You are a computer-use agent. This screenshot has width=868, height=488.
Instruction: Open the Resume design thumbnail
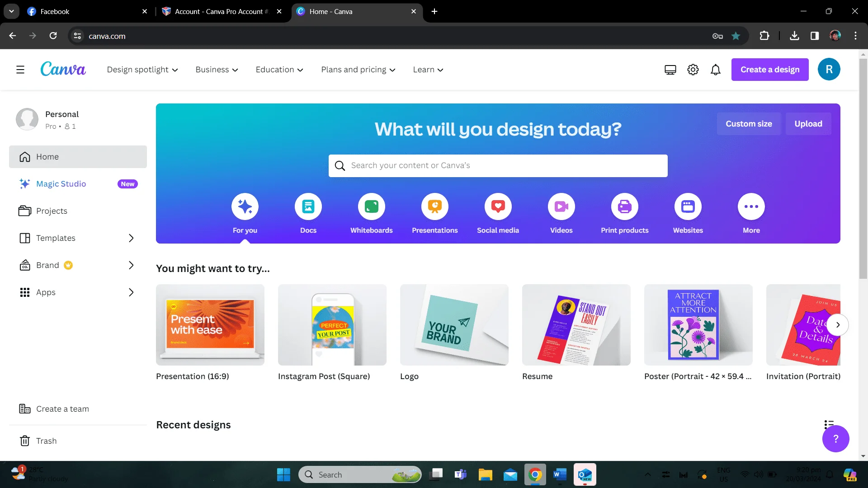tap(576, 325)
